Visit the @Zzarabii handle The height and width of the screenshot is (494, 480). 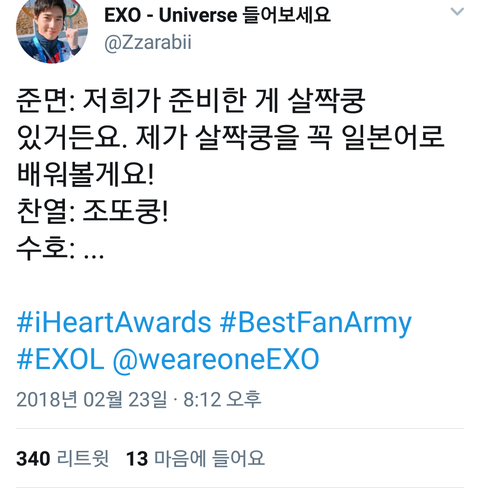tap(148, 43)
